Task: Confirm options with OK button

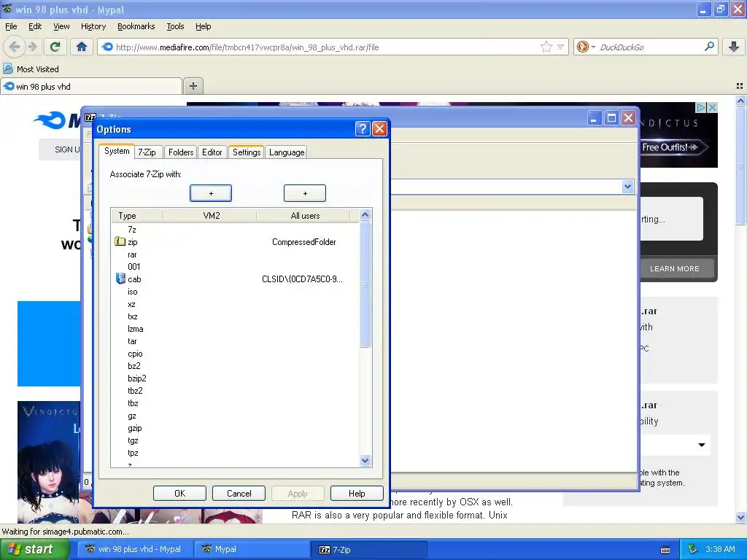Action: click(x=179, y=494)
